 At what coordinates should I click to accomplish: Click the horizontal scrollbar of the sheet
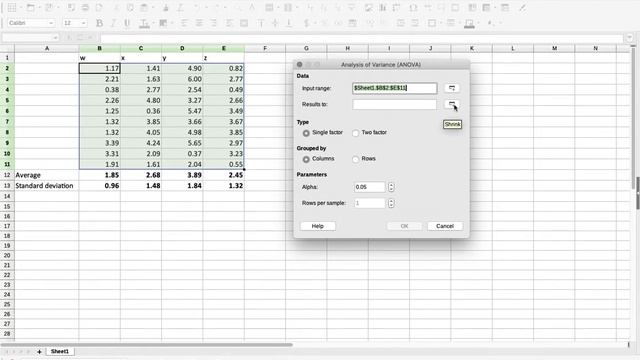[x=147, y=345]
